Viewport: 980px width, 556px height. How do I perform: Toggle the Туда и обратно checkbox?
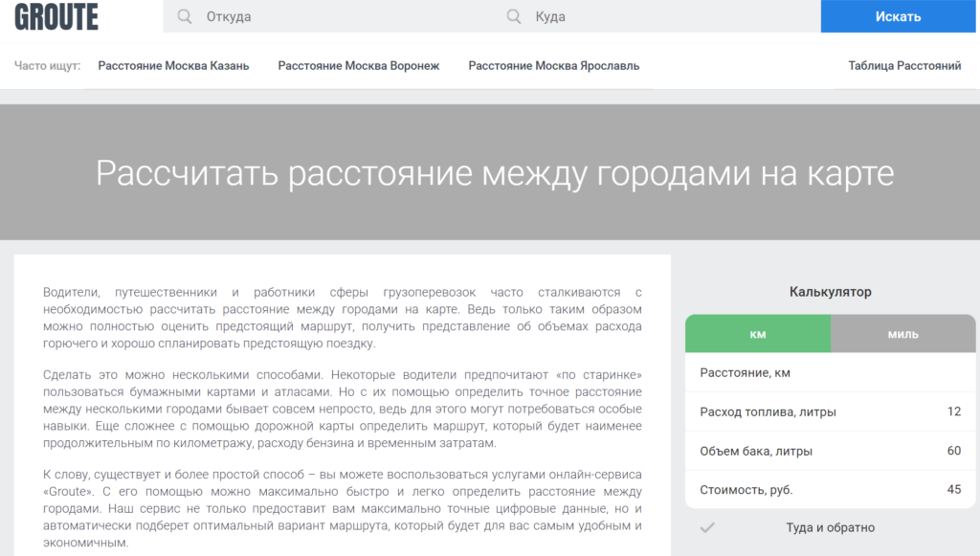707,527
